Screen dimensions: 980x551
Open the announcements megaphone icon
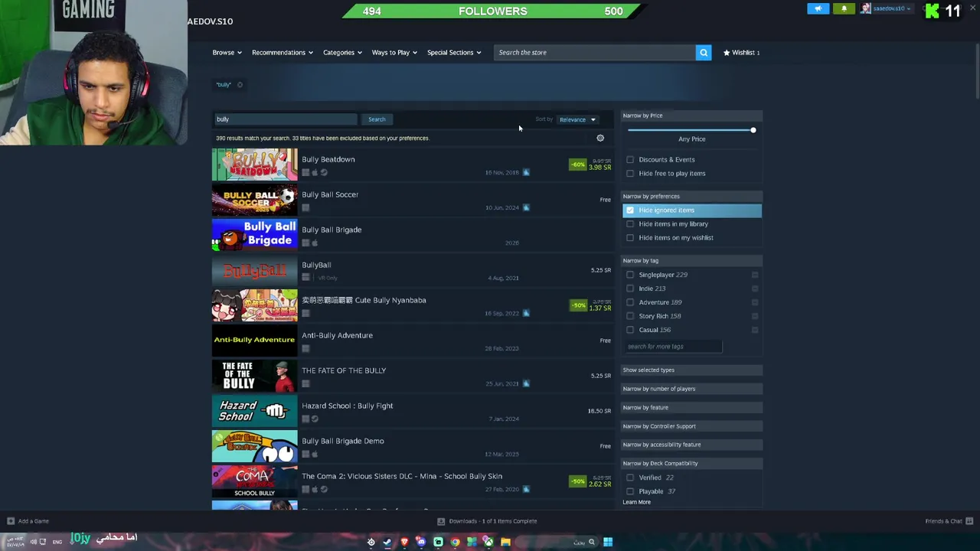pyautogui.click(x=818, y=8)
